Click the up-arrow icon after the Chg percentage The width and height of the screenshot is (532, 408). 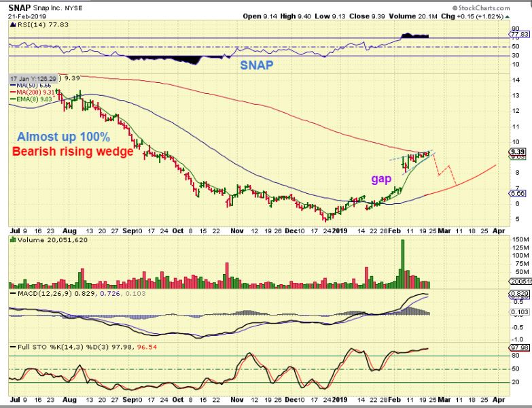(x=507, y=16)
